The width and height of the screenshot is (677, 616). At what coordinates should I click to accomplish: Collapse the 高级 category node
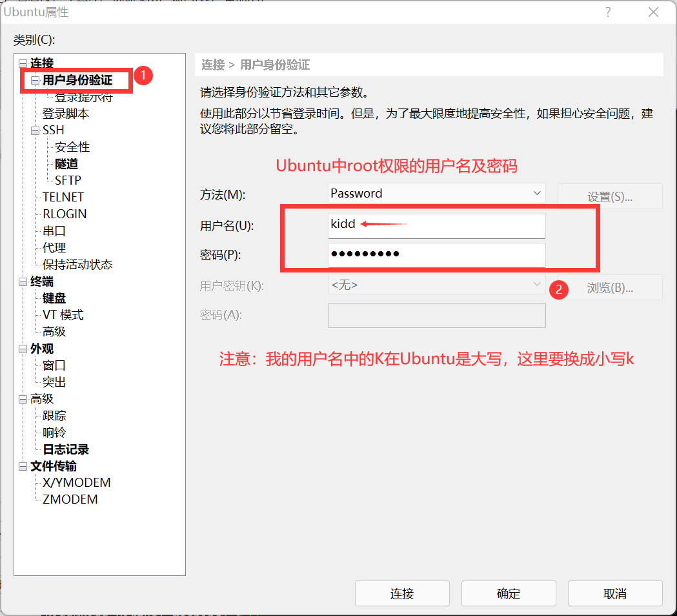pos(23,399)
